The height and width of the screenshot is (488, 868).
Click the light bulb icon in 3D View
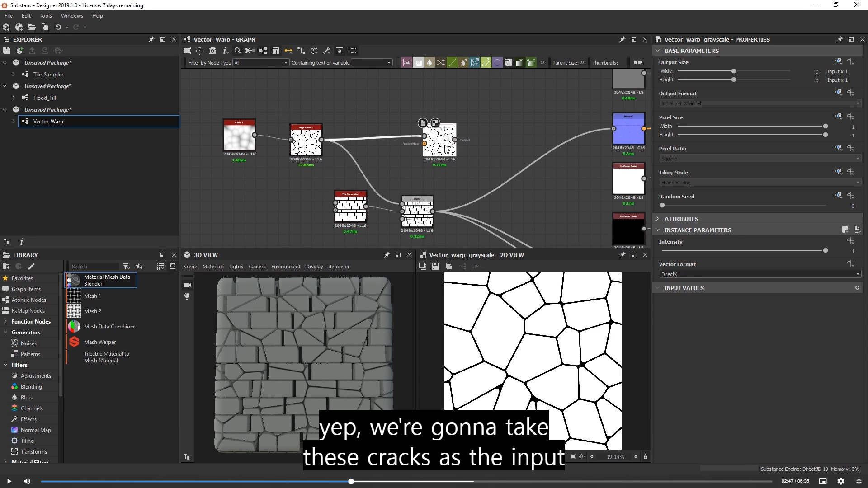(x=187, y=296)
